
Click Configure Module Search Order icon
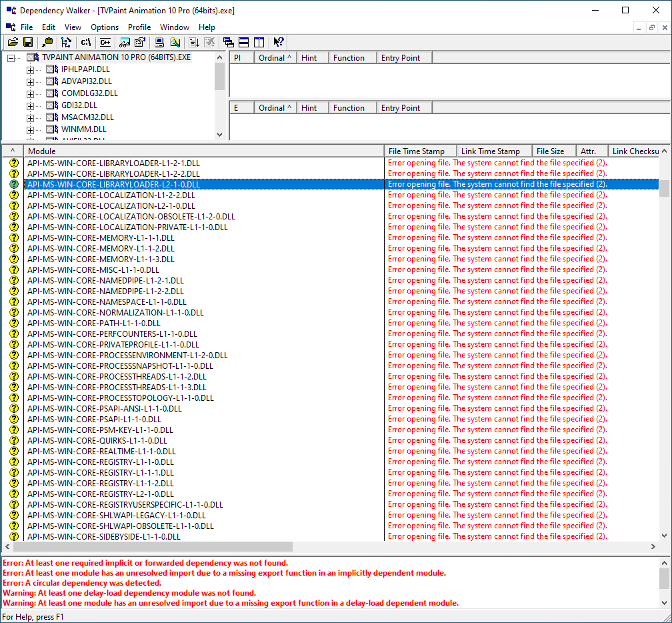tap(175, 42)
